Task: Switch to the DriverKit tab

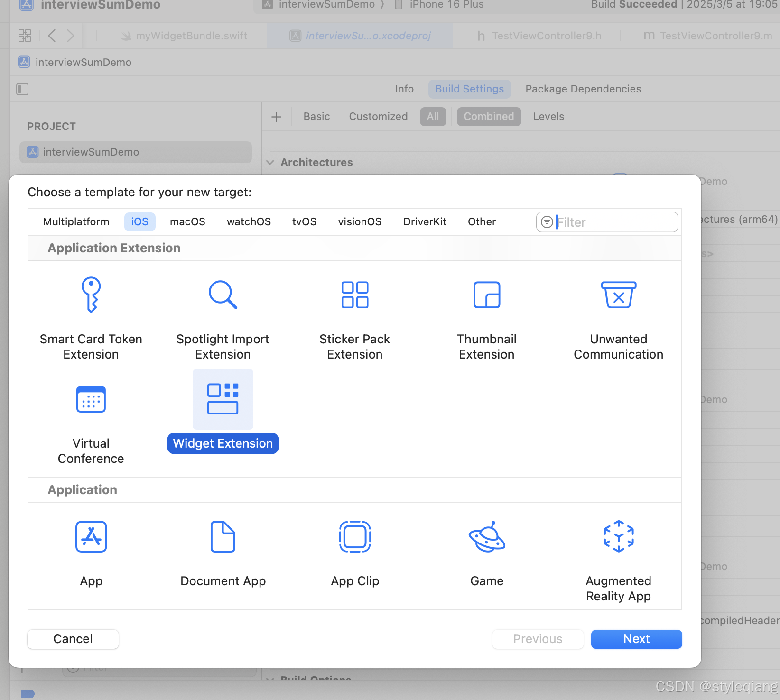Action: [425, 222]
